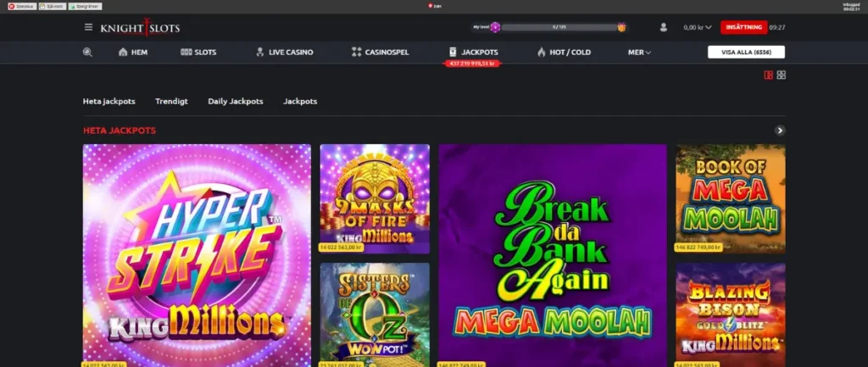Click the 14 022 563,00 kr label on 9 Masks

click(341, 247)
